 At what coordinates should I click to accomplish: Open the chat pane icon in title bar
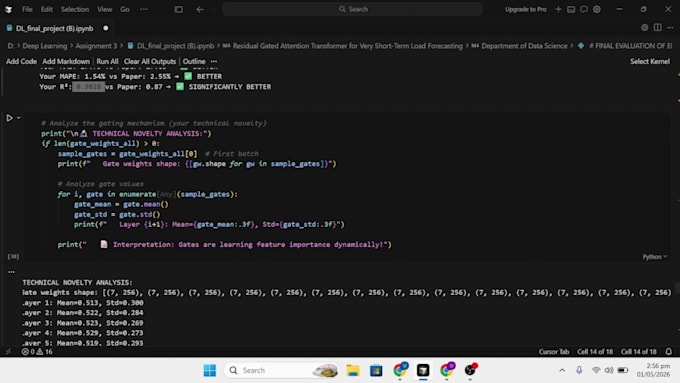584,9
